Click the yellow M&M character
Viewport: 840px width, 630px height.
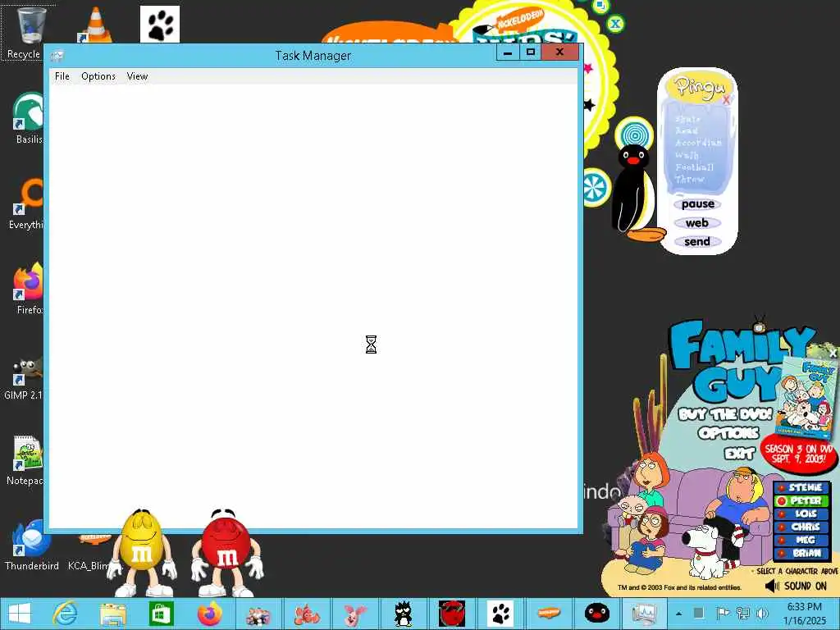coord(141,552)
